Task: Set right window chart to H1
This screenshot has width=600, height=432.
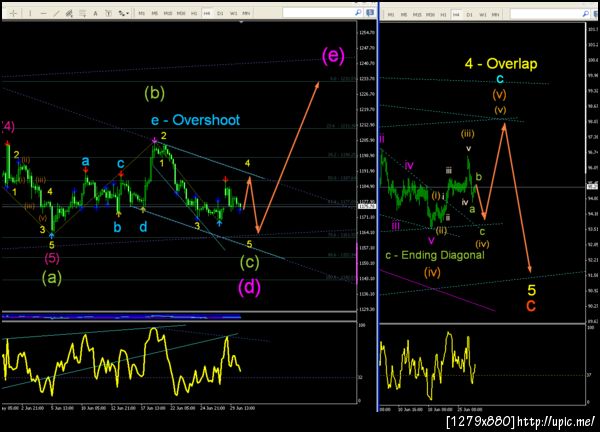Action: coord(443,15)
